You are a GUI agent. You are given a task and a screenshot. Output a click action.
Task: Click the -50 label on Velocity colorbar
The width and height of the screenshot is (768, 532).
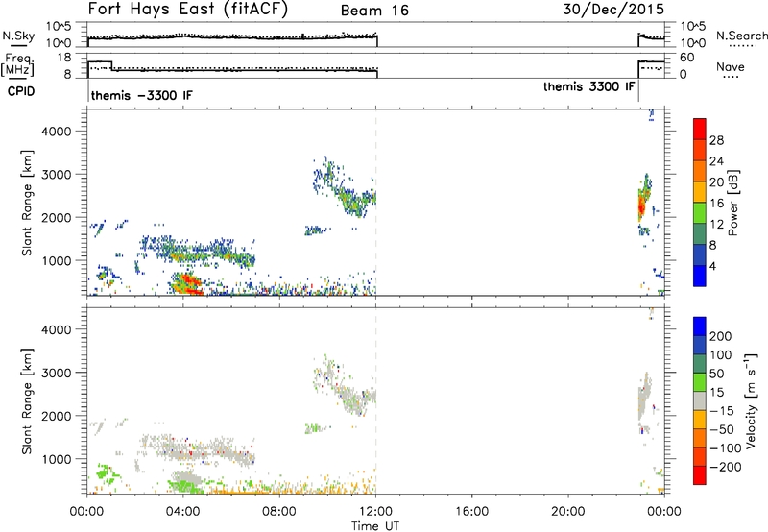coord(722,429)
